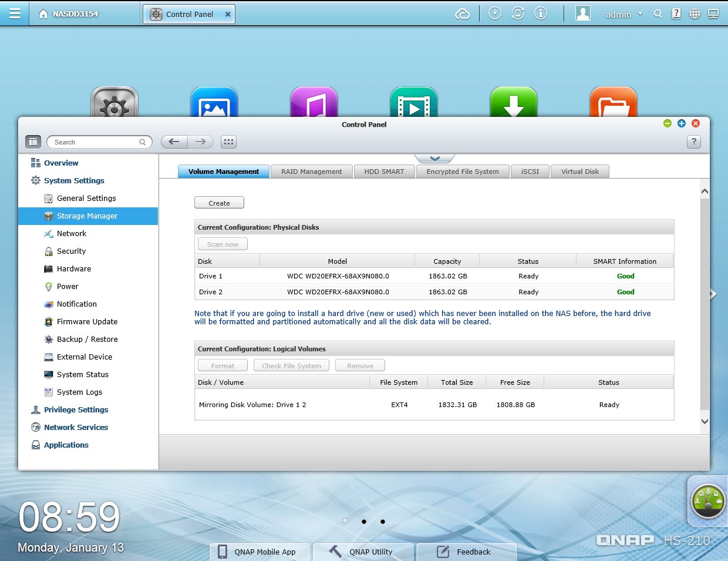This screenshot has width=728, height=561.
Task: Switch to iSCSI tab
Action: (x=530, y=172)
